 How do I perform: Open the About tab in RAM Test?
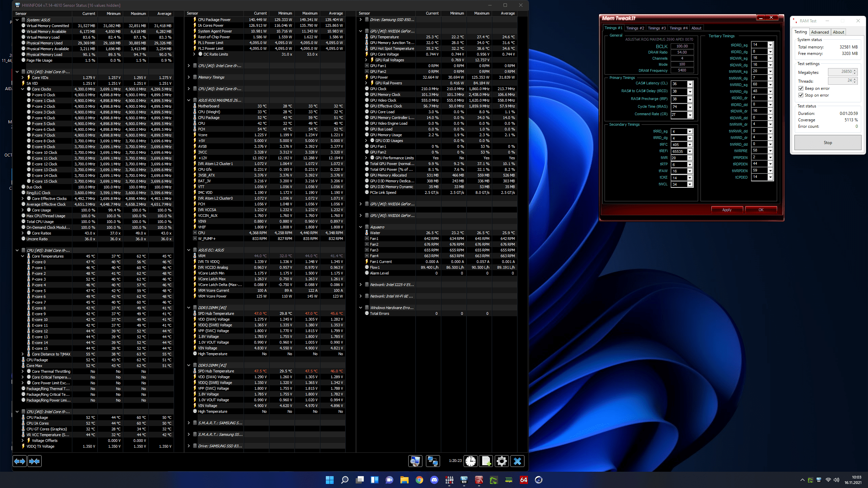point(838,32)
